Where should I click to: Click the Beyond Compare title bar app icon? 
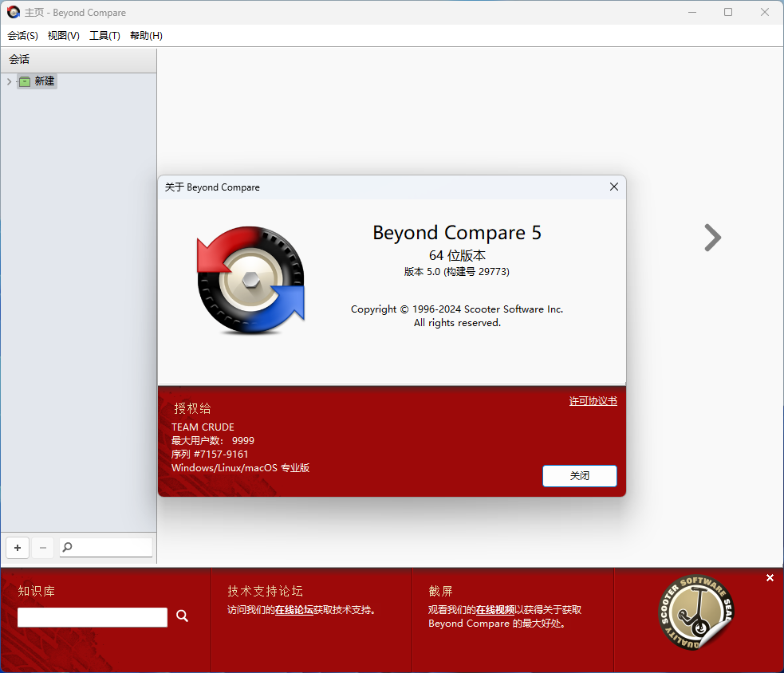[14, 12]
